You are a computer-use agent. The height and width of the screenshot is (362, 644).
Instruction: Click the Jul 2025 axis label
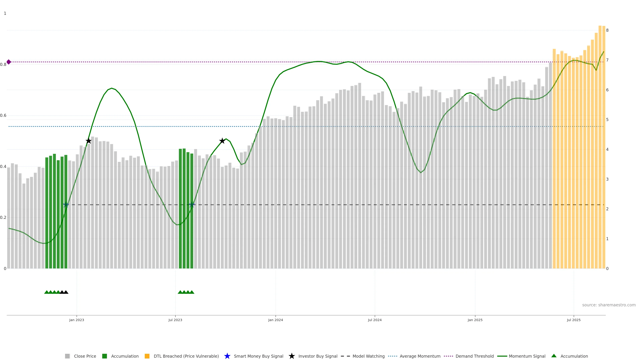click(574, 320)
